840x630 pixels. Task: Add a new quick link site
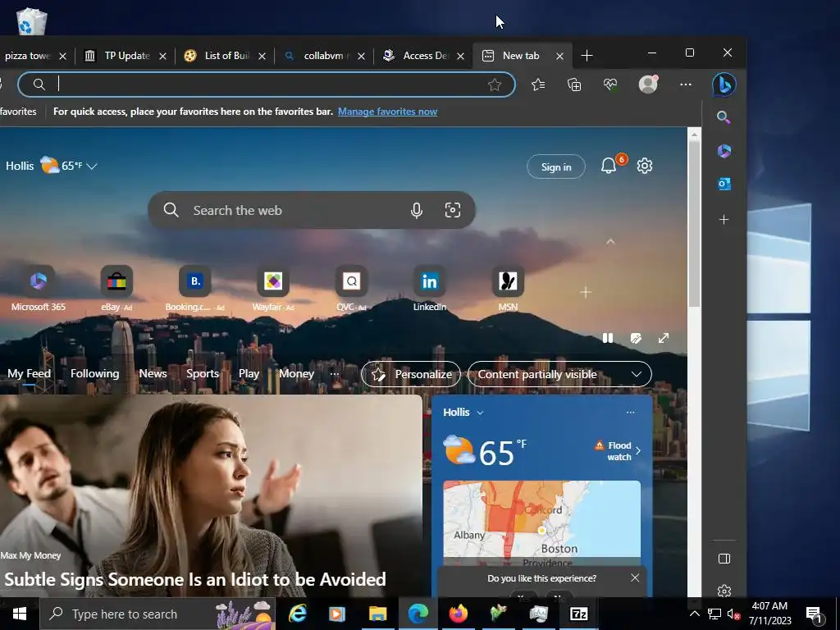(586, 292)
